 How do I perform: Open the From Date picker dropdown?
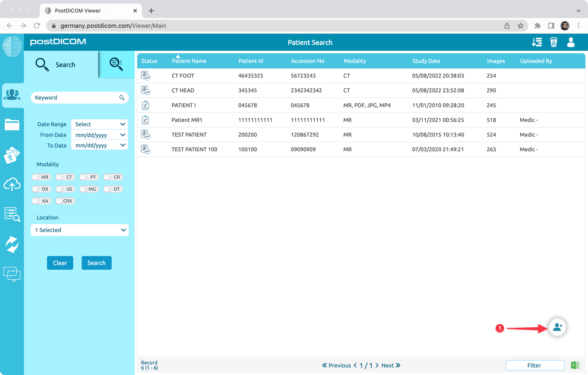pos(99,135)
